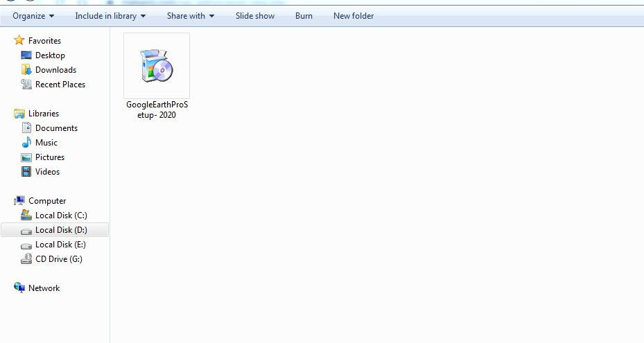Open the Share with dropdown
The height and width of the screenshot is (343, 644).
[191, 16]
